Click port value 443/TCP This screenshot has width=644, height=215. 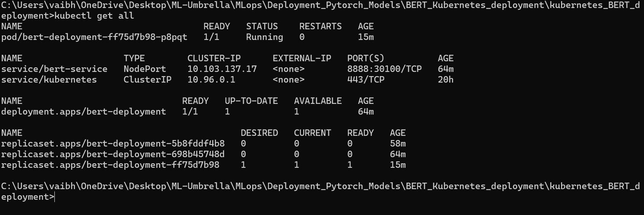pos(366,80)
